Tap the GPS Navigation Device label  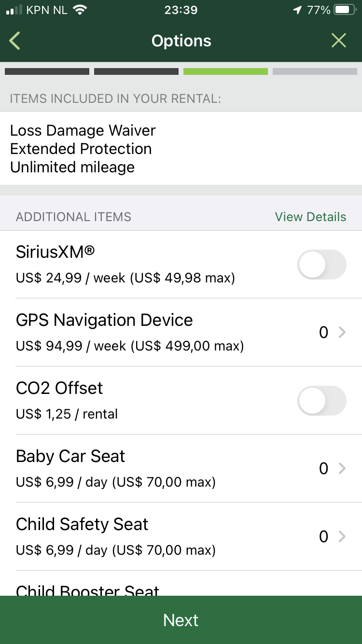point(104,320)
